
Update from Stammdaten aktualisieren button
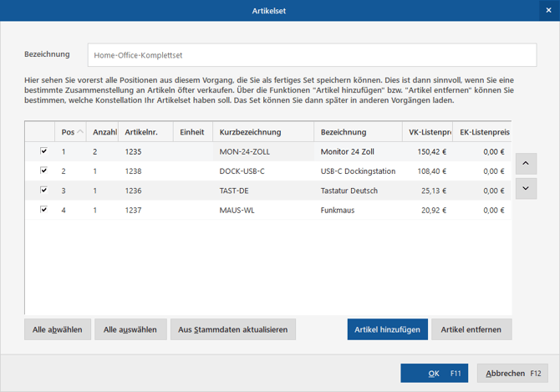tap(233, 329)
